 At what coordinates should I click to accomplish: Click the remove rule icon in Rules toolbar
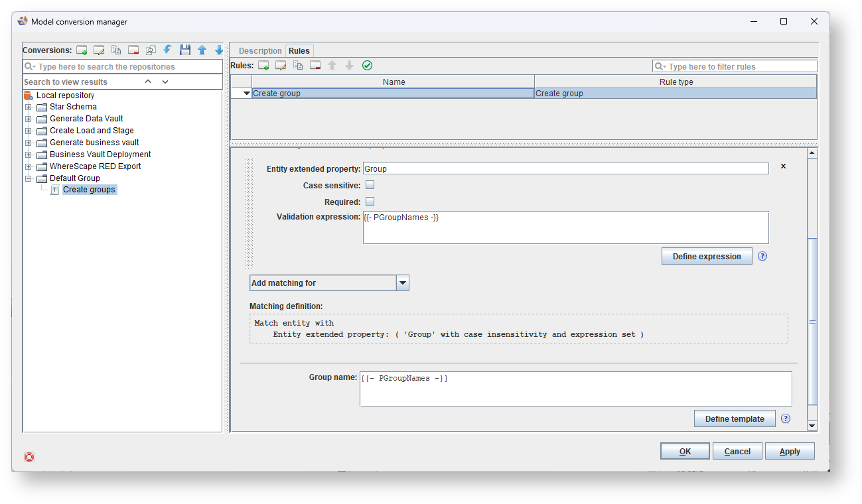pos(315,66)
